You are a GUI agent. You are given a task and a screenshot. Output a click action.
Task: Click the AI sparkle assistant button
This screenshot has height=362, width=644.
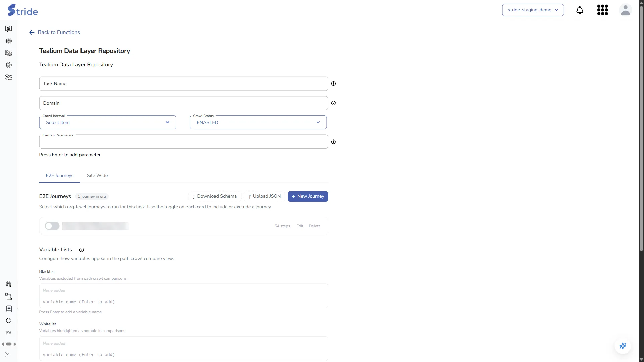[x=623, y=346]
